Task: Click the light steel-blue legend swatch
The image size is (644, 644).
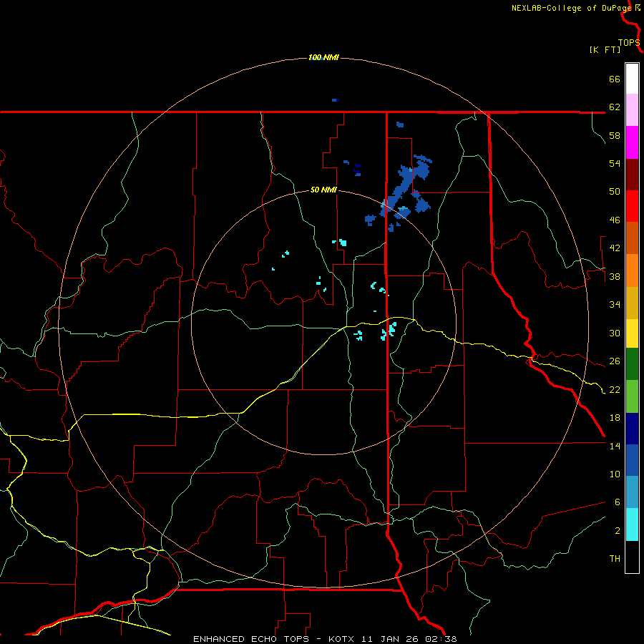Action: pos(632,492)
